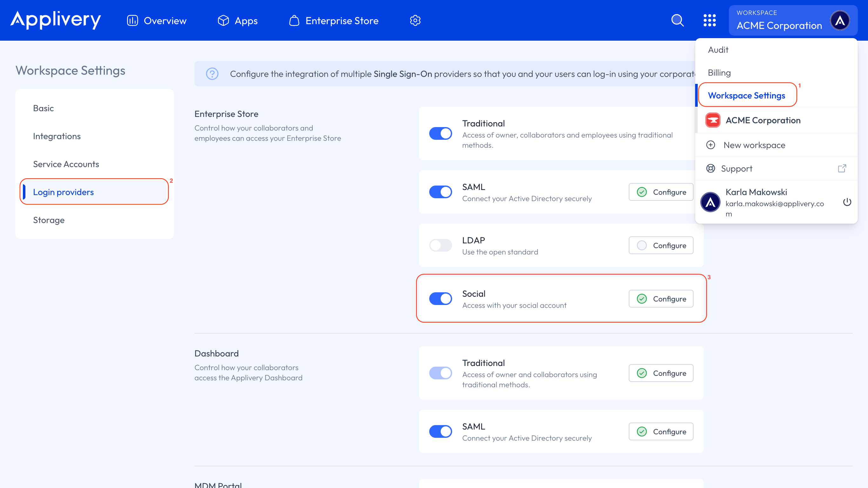Click the ACME Corporation workspace avatar
This screenshot has height=488, width=868.
[840, 20]
